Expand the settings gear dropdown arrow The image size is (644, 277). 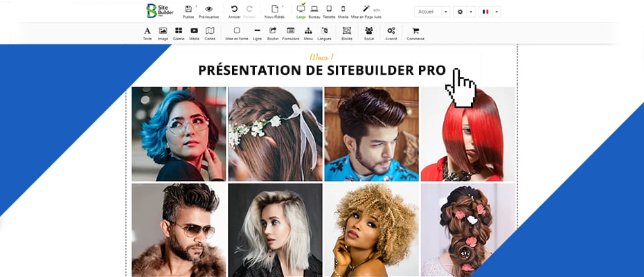click(471, 12)
